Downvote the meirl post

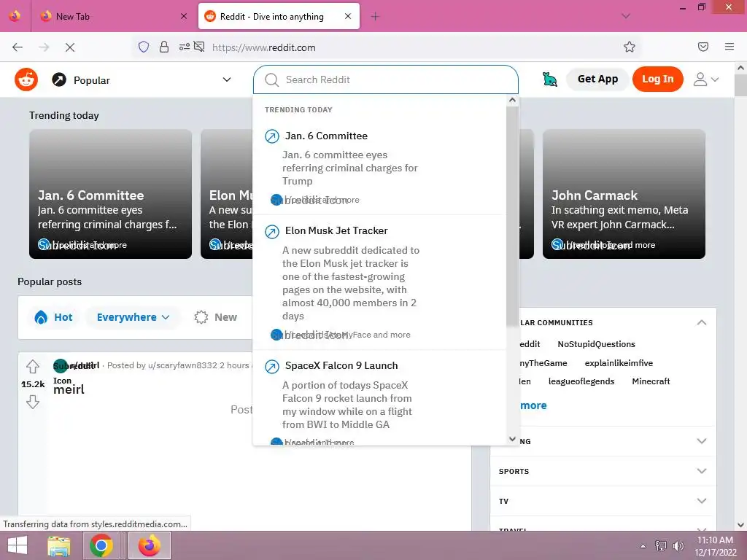tap(32, 402)
